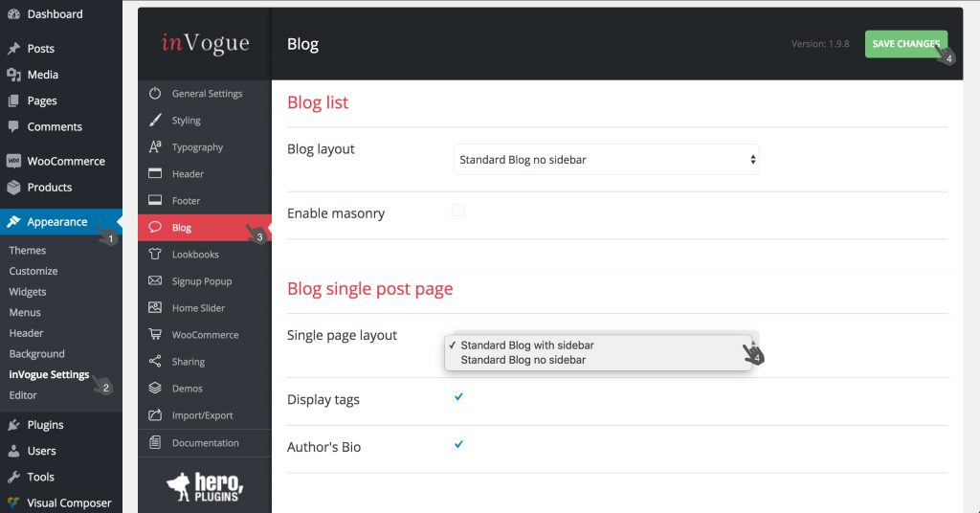The image size is (980, 513).
Task: Open General Settings section
Action: click(x=205, y=93)
